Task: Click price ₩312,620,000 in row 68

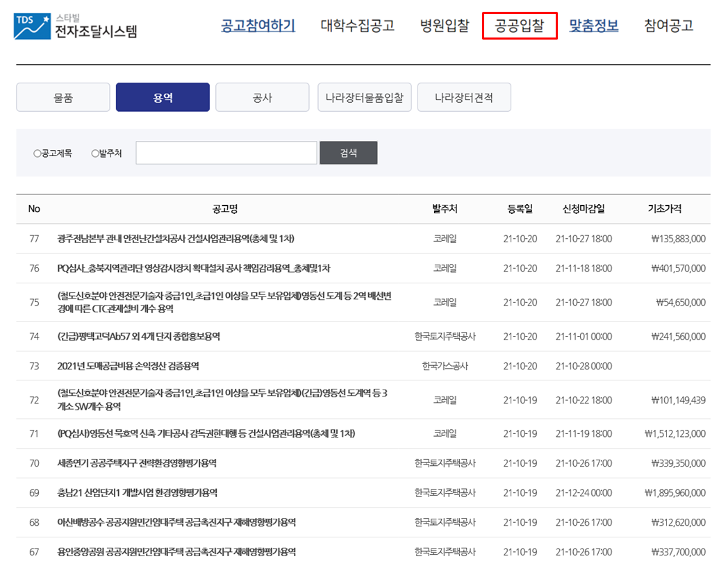Action: (678, 522)
